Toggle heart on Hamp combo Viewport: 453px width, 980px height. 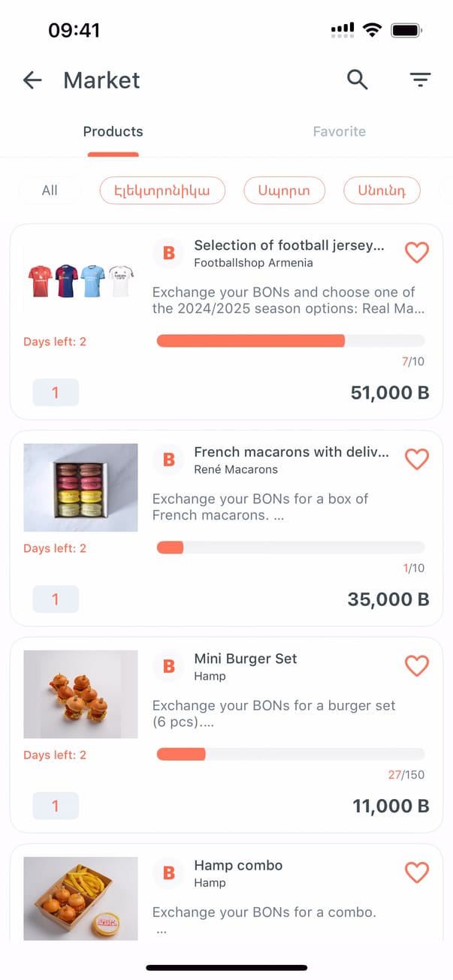pyautogui.click(x=416, y=872)
